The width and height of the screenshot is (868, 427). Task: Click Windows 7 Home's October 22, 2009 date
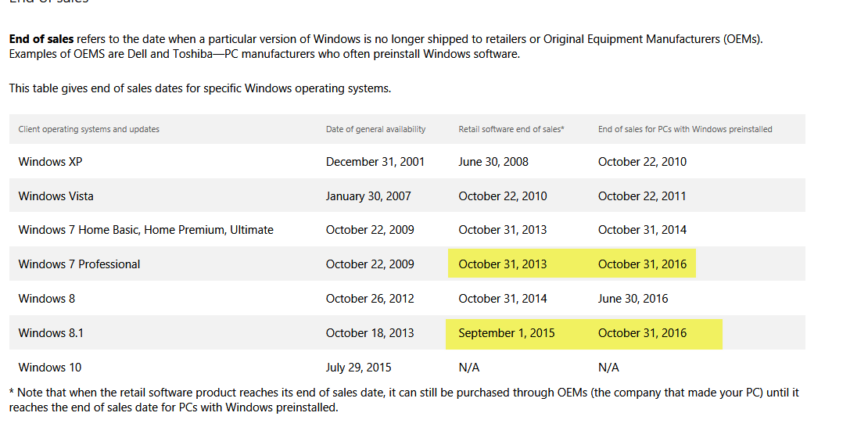tap(370, 230)
